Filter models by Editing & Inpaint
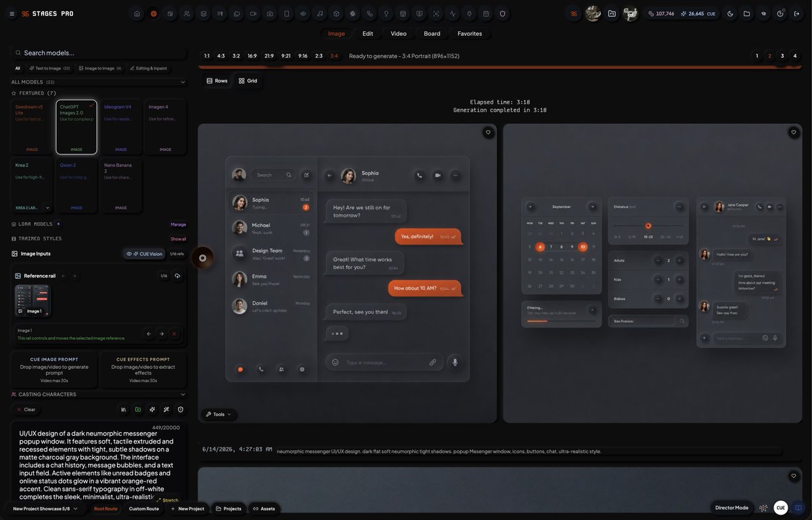The width and height of the screenshot is (812, 520). (148, 68)
